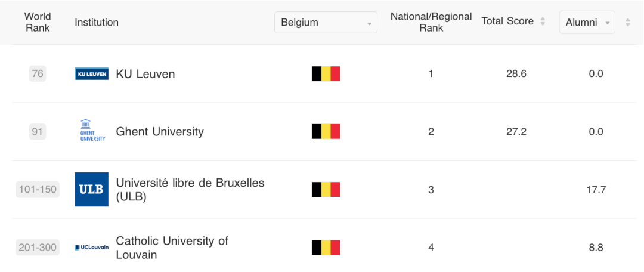Click the Belgian flag in KU Leuven row
Viewport: 644px width, 272px height.
(x=326, y=73)
